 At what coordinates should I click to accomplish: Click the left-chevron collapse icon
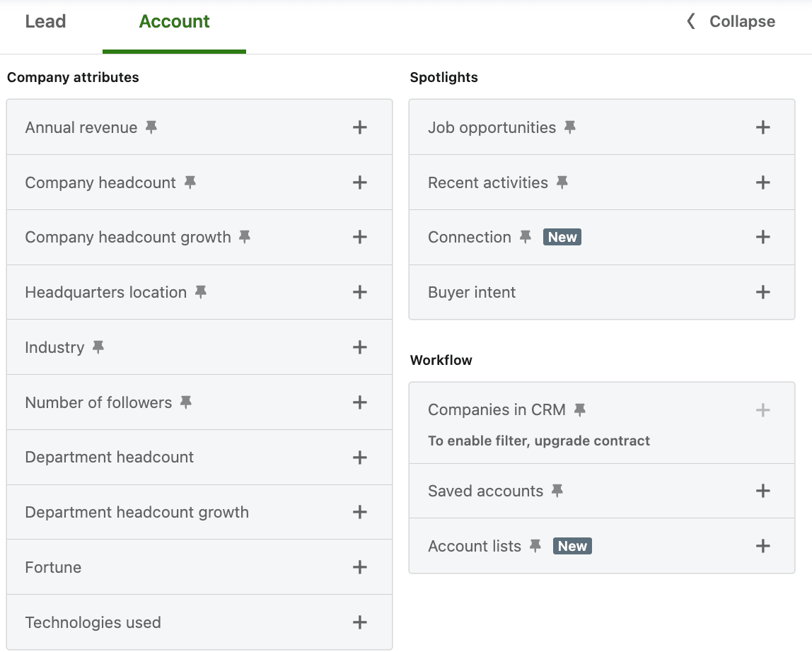tap(689, 21)
